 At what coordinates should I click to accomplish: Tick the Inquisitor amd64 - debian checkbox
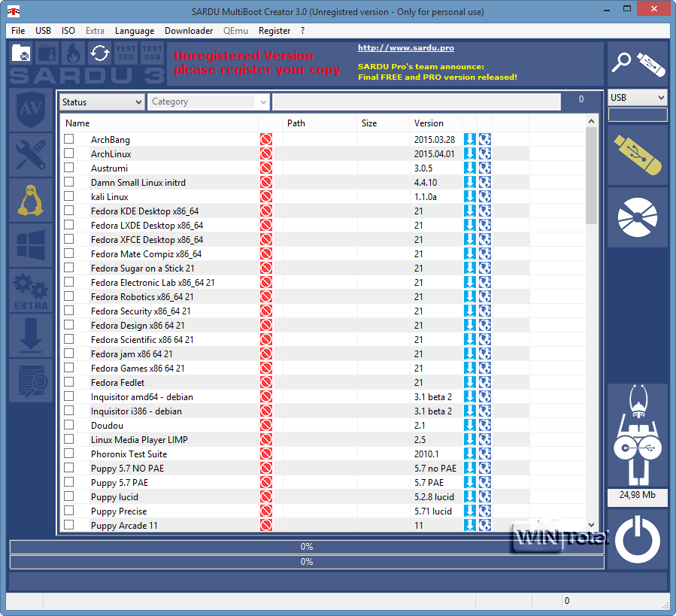point(68,396)
